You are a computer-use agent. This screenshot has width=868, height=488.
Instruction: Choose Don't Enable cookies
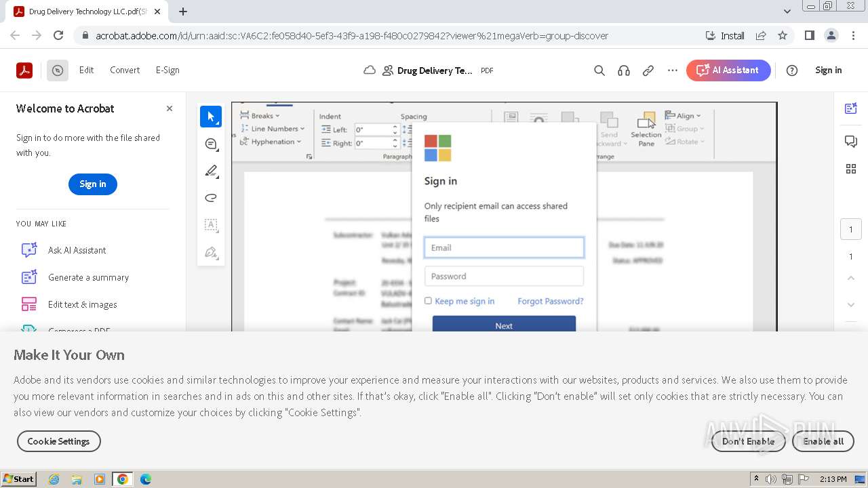click(748, 441)
